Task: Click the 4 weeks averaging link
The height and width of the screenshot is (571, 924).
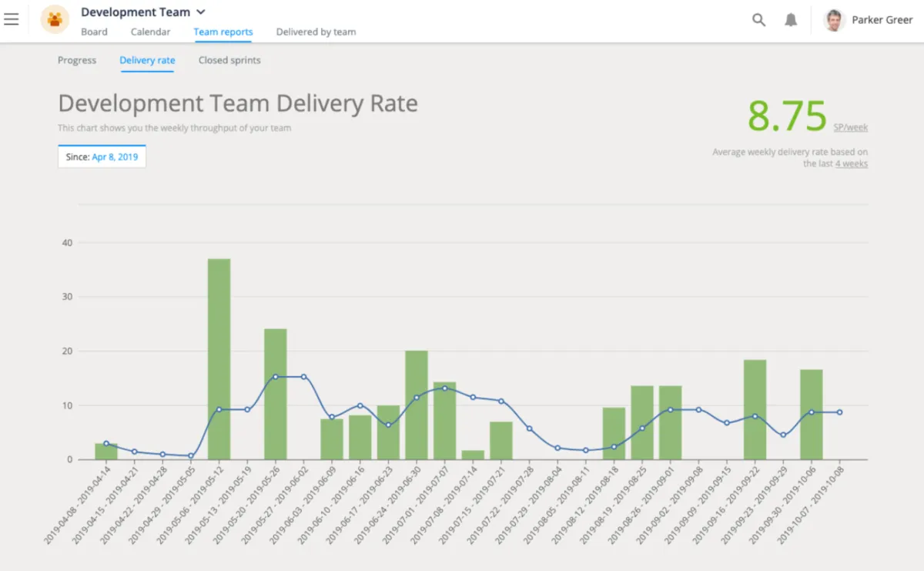Action: tap(851, 163)
